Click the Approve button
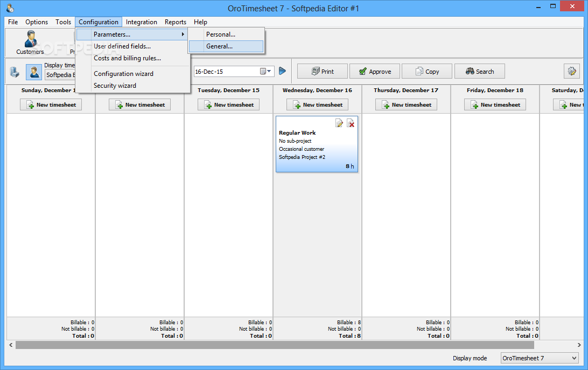Image resolution: width=588 pixels, height=370 pixels. coord(375,71)
